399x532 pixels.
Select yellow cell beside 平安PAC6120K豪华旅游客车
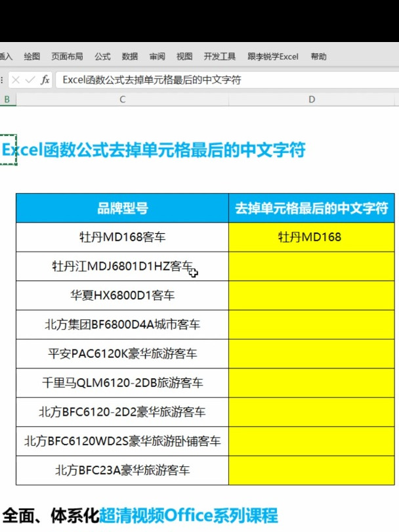[312, 354]
